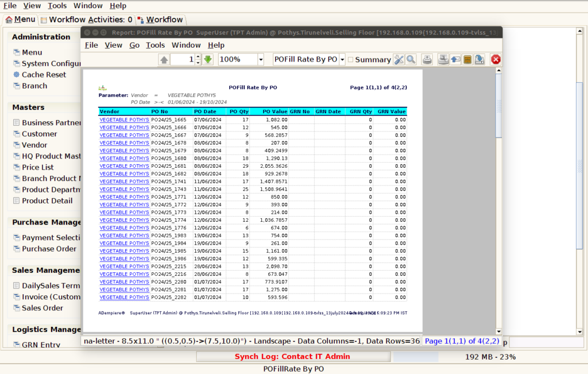The width and height of the screenshot is (588, 374).
Task: Click VEGETABLE POTHYS link for PO24/25_2215
Action: click(x=124, y=267)
